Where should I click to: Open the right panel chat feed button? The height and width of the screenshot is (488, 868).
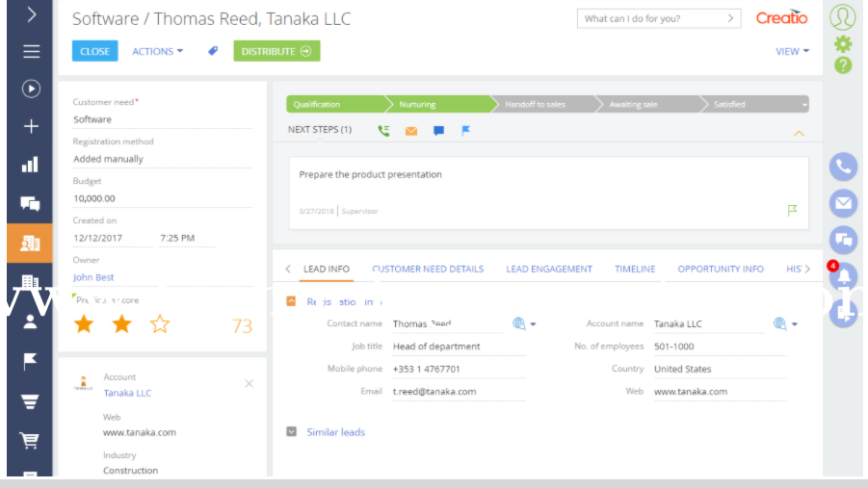(843, 240)
